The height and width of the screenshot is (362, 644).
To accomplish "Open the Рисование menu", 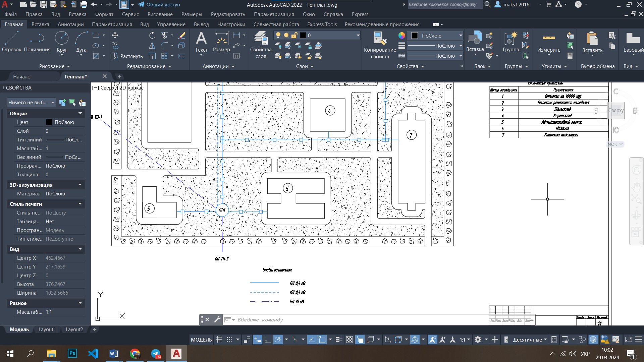I will [x=160, y=14].
